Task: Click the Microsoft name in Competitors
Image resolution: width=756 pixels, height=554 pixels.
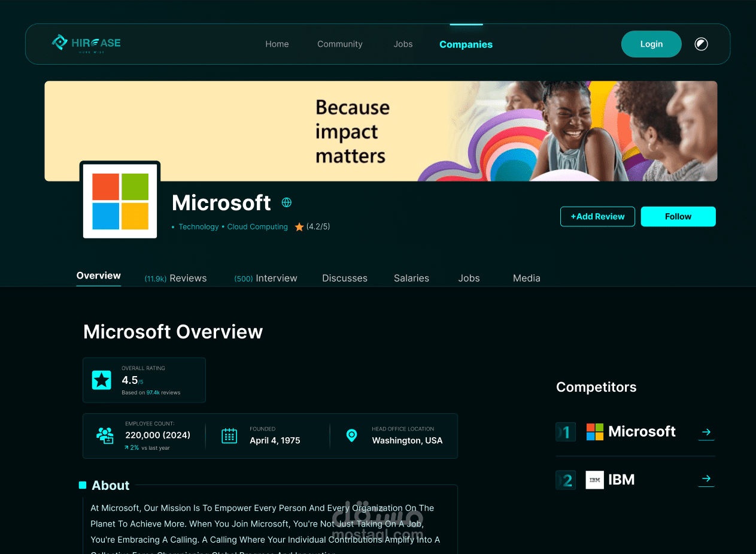Action: 642,432
